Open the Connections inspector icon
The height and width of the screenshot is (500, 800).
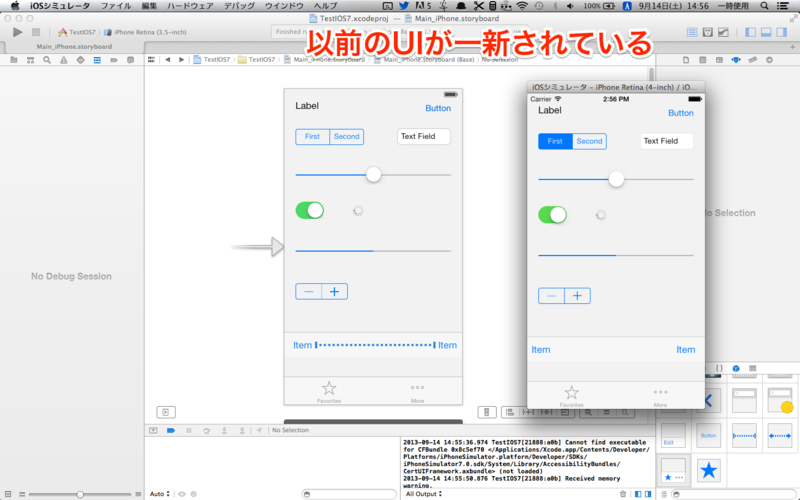point(769,60)
